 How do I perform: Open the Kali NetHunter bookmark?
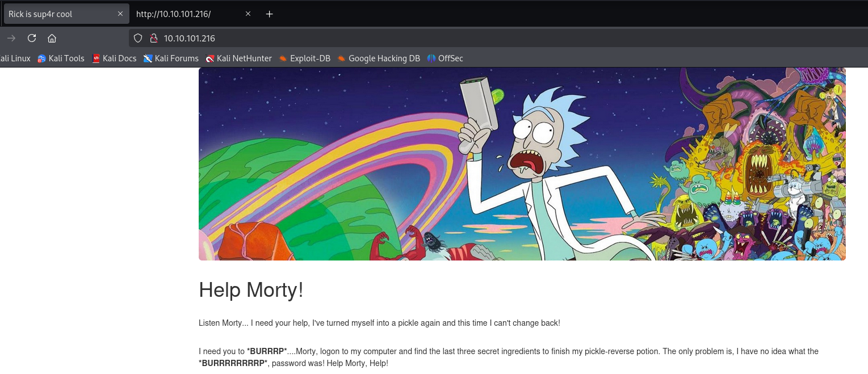click(238, 58)
